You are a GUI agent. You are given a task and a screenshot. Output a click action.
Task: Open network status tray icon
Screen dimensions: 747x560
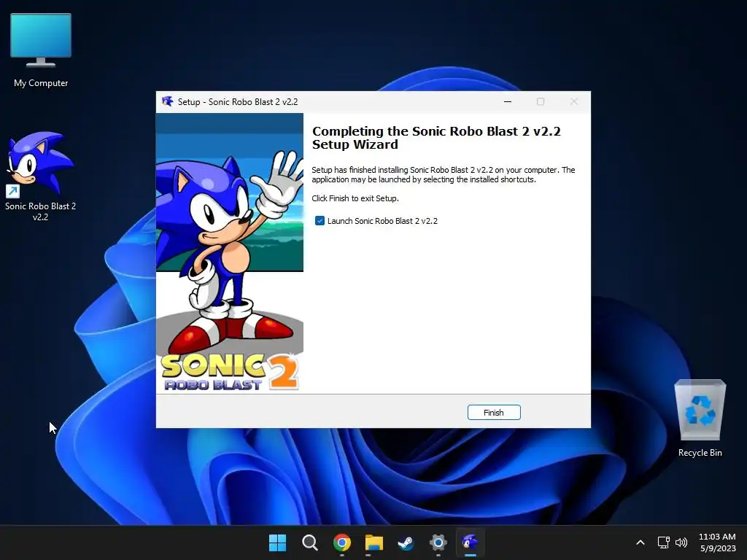coord(663,542)
